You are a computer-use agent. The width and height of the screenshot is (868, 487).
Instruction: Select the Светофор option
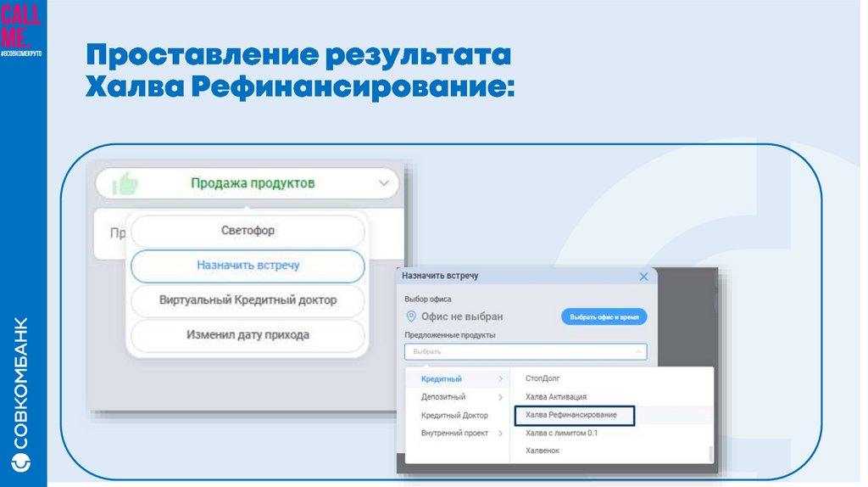(x=248, y=231)
